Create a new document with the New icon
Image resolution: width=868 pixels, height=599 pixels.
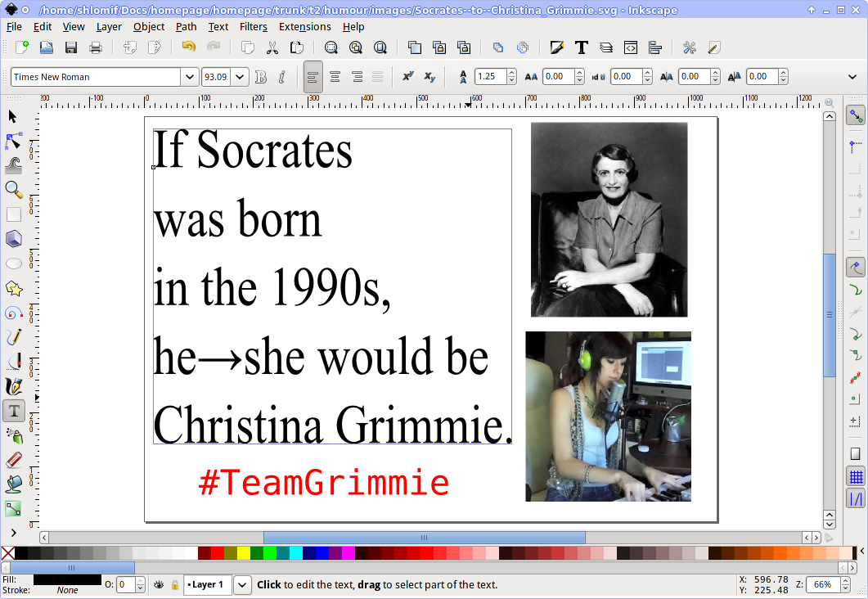coord(21,47)
